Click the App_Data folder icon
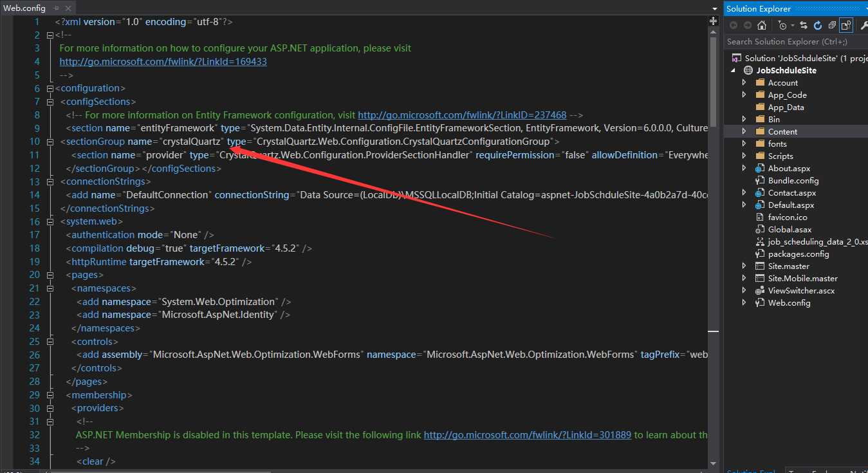 click(x=759, y=107)
